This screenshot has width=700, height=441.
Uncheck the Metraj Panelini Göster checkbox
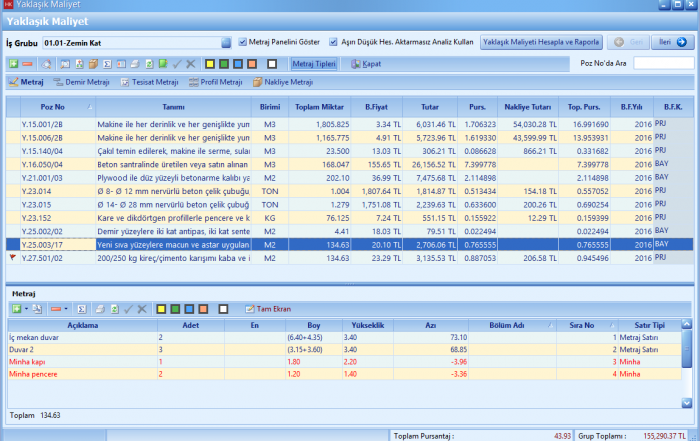click(243, 43)
